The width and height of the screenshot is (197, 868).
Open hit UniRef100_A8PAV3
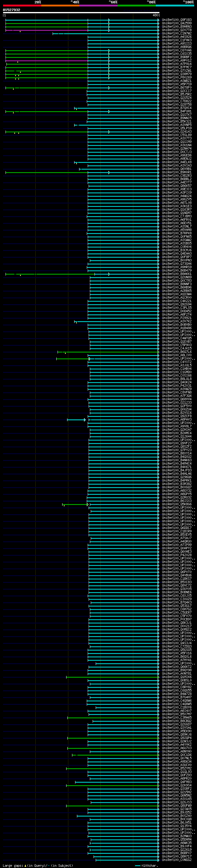177,420
